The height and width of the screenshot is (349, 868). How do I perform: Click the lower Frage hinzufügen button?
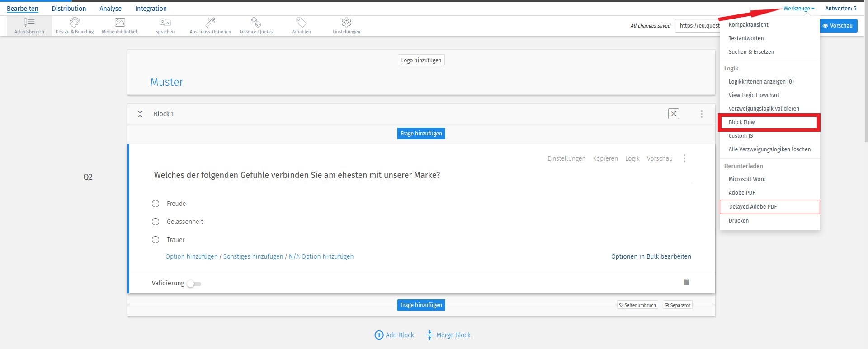tap(421, 305)
